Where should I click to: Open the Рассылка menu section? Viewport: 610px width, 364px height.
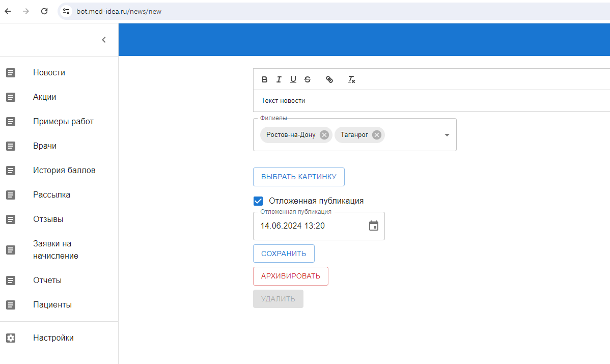point(59,195)
